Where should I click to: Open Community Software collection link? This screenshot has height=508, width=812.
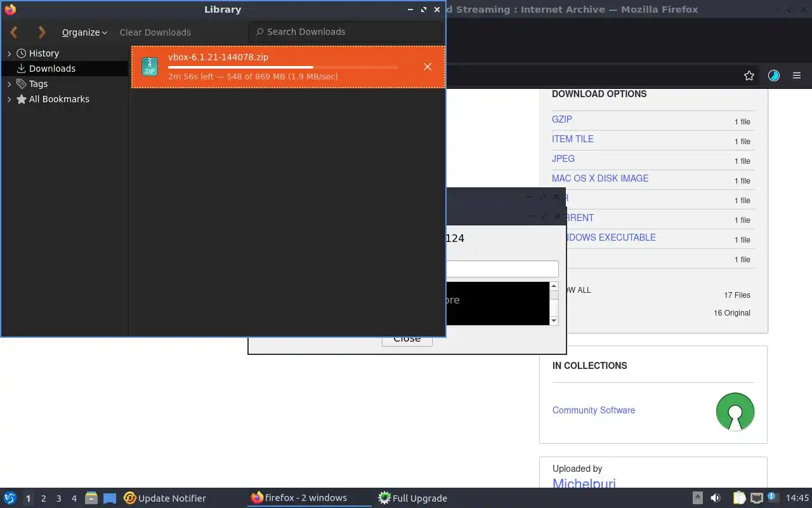pos(594,410)
